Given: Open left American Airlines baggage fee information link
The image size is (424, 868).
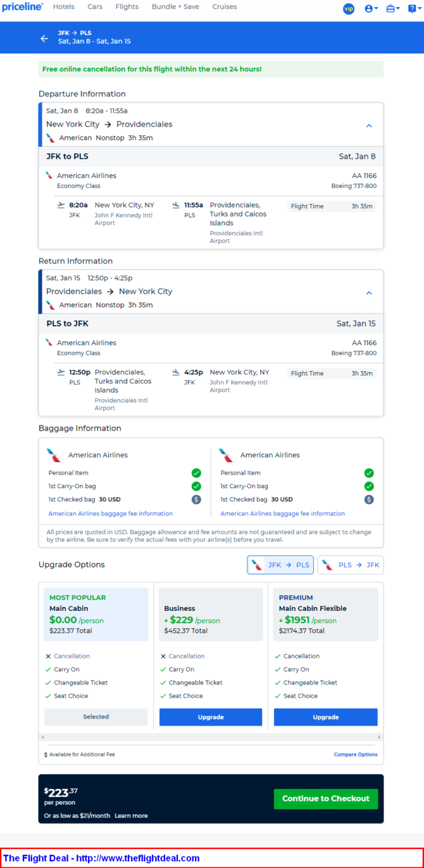Looking at the screenshot, I should point(111,513).
